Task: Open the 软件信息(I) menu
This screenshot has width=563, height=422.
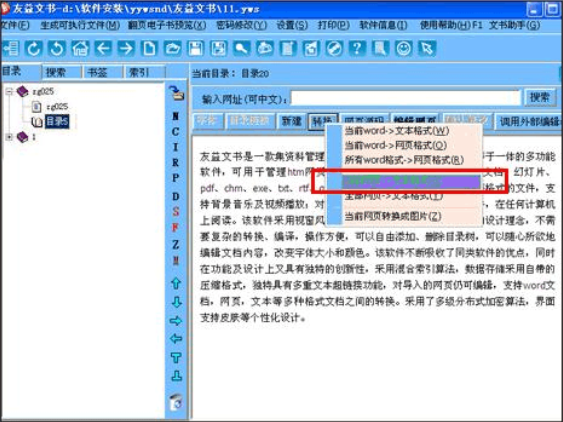Action: (x=383, y=25)
